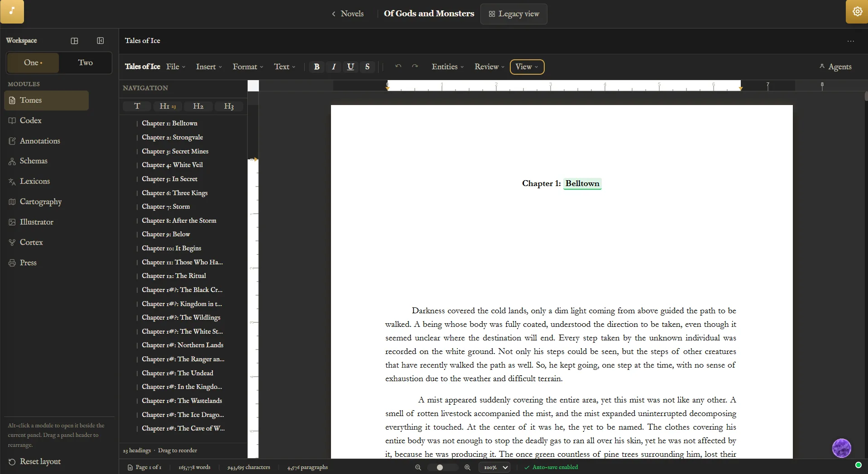
Task: Open the Tomes module
Action: tap(46, 100)
